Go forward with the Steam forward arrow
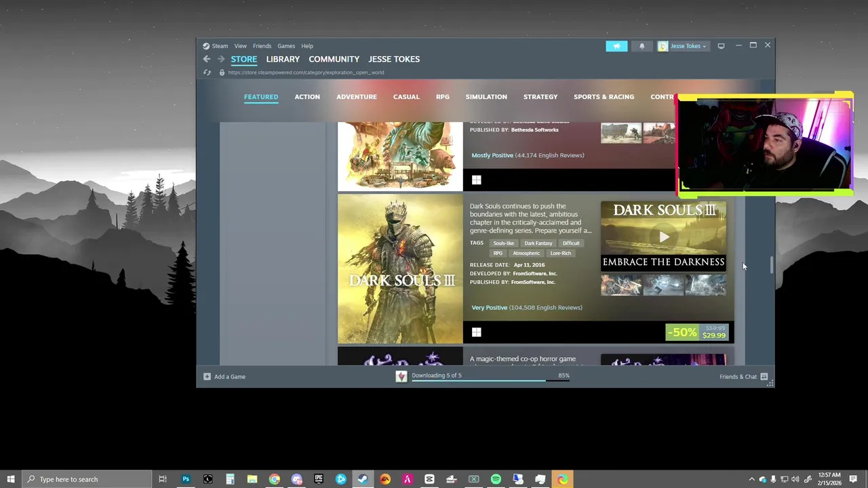The image size is (868, 488). (x=220, y=59)
